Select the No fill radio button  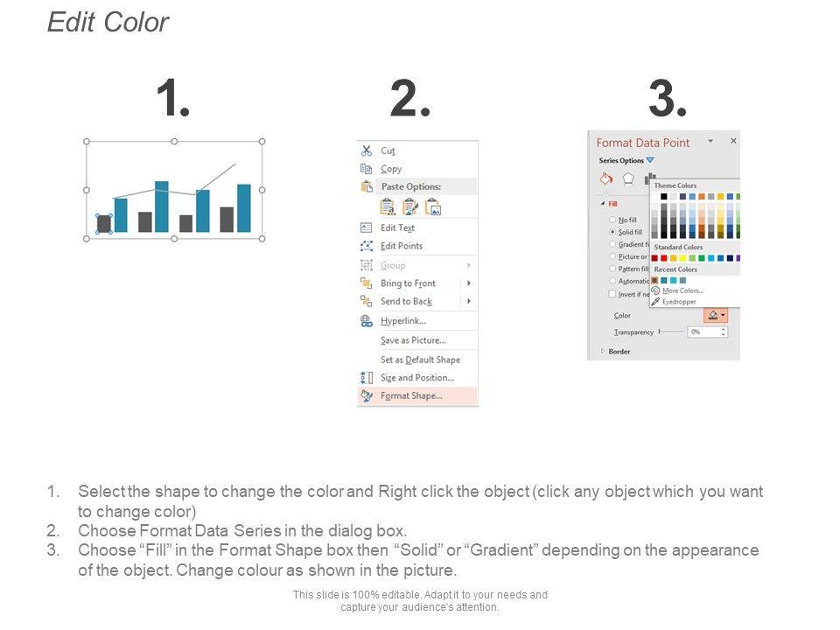click(612, 220)
